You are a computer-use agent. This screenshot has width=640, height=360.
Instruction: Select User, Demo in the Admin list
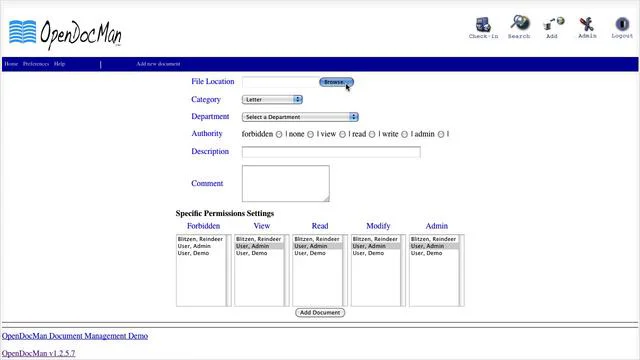tap(434, 253)
